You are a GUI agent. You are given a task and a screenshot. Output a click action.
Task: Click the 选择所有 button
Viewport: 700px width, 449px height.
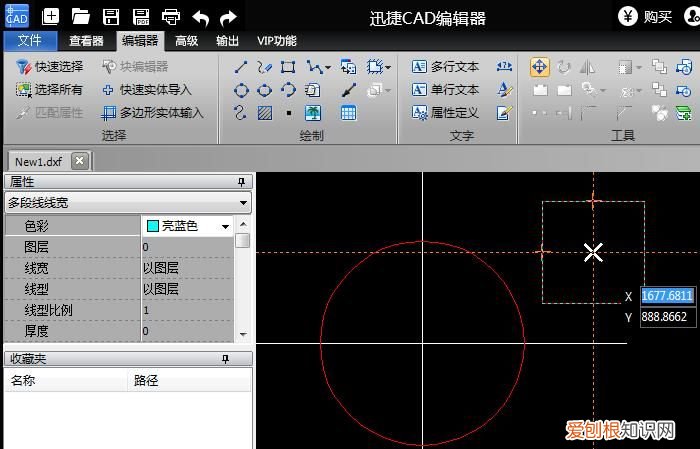click(50, 90)
